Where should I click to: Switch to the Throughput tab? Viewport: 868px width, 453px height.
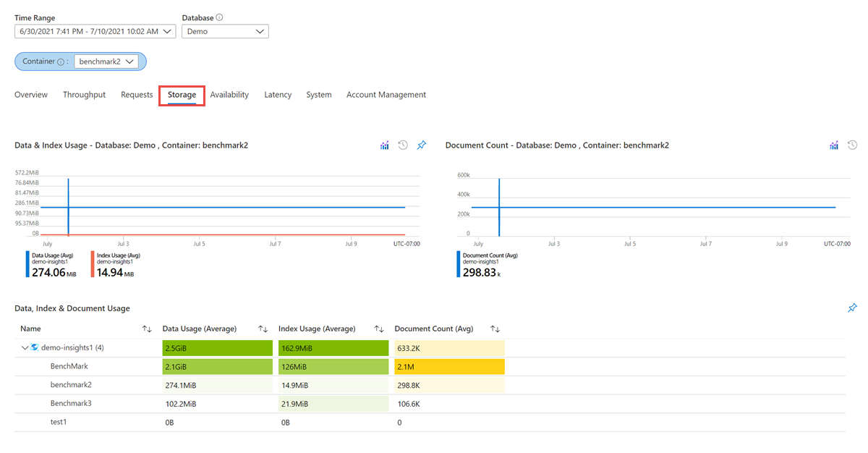[84, 95]
